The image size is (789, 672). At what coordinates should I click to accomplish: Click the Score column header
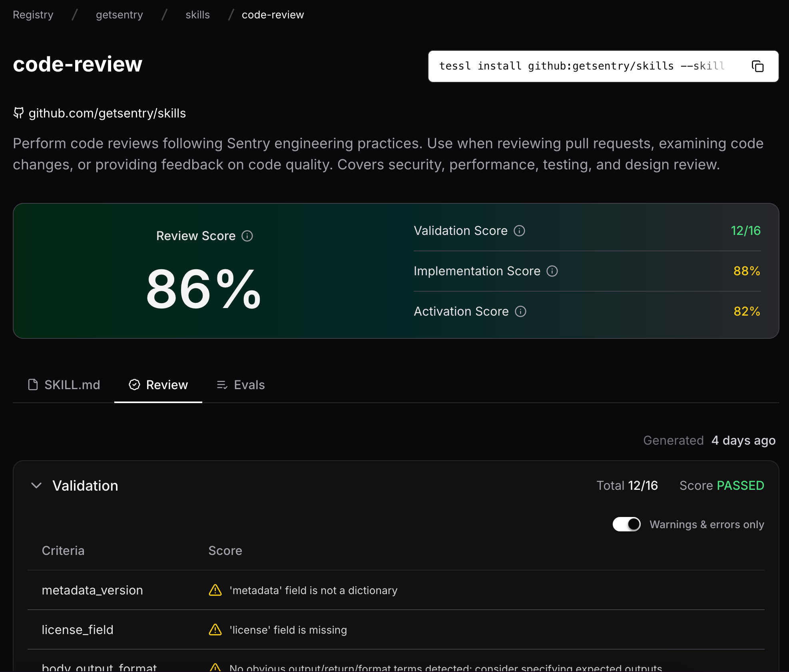click(225, 551)
